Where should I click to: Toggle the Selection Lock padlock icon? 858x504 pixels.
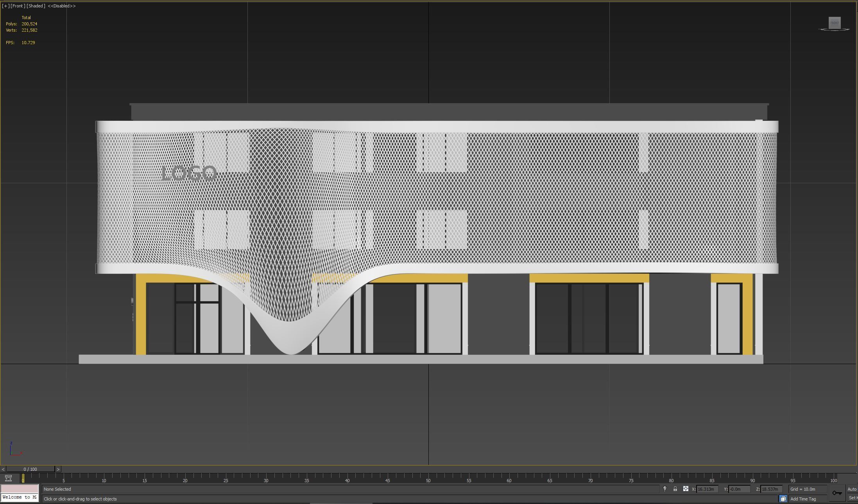click(675, 489)
